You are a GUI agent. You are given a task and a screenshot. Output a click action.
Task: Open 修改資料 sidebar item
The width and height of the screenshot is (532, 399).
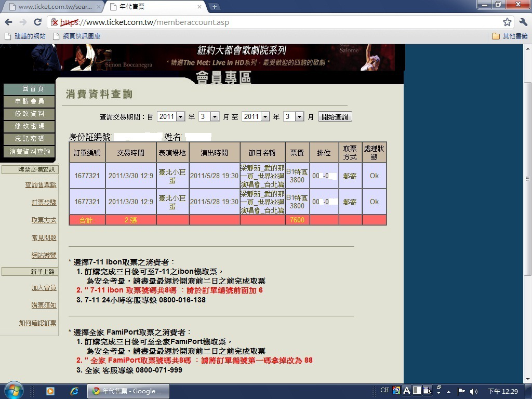[29, 114]
